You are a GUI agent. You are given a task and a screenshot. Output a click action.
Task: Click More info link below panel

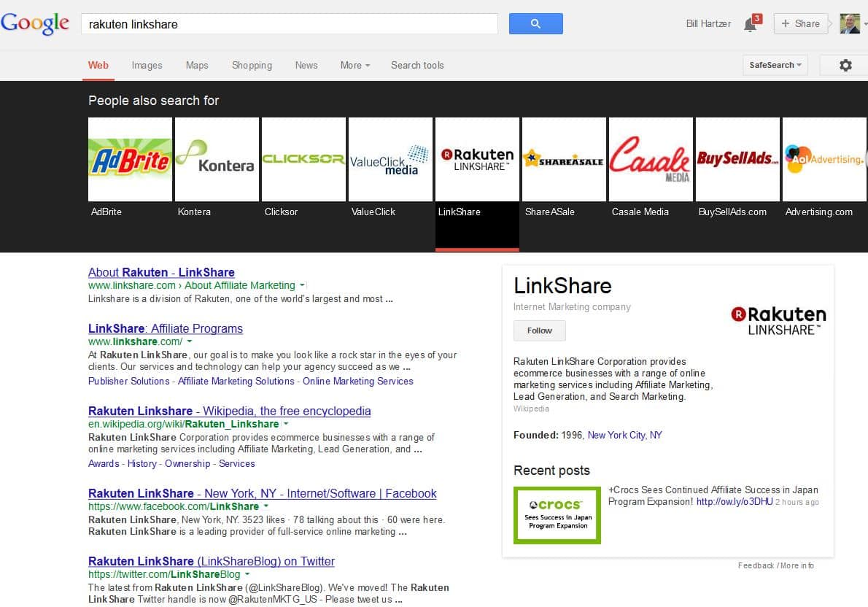tap(797, 565)
